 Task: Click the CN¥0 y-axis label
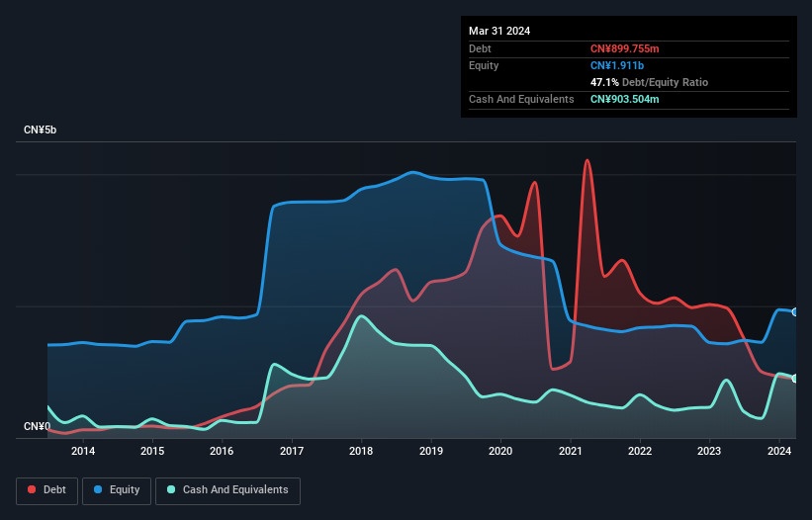click(x=37, y=426)
